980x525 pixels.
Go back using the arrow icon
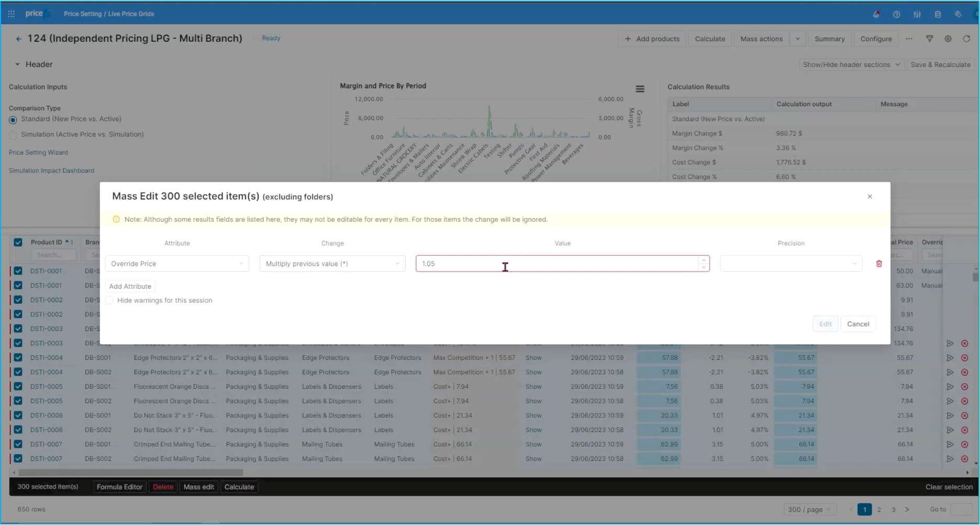(x=19, y=39)
